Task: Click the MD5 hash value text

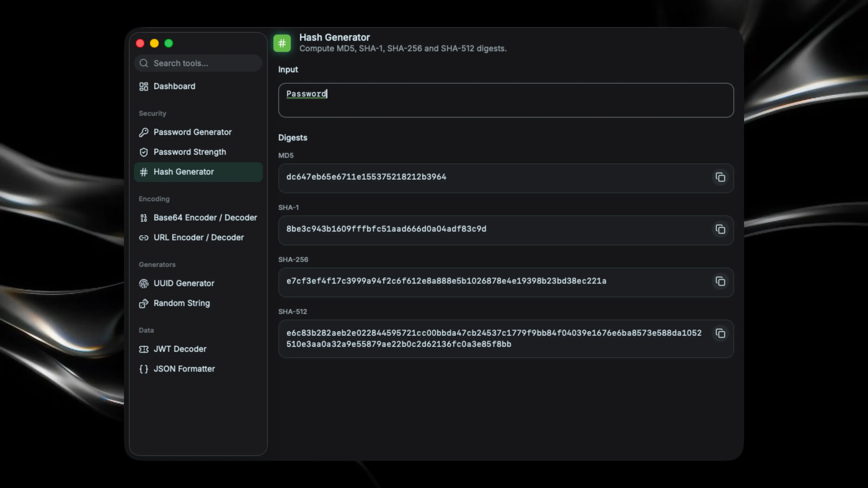Action: pyautogui.click(x=366, y=177)
